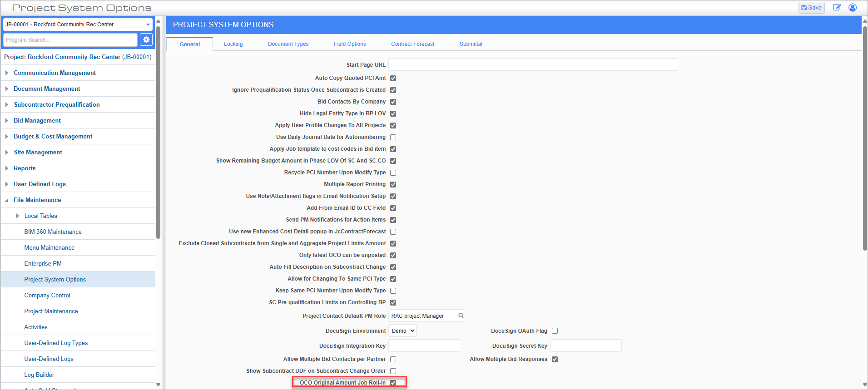The image size is (868, 390).
Task: Switch to the Field Options tab
Action: [x=350, y=44]
